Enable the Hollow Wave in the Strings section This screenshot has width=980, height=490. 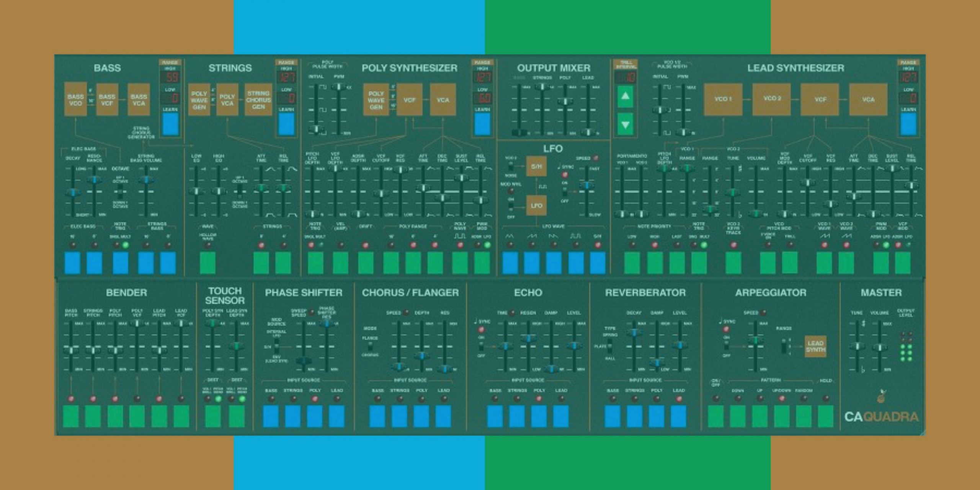click(x=208, y=263)
